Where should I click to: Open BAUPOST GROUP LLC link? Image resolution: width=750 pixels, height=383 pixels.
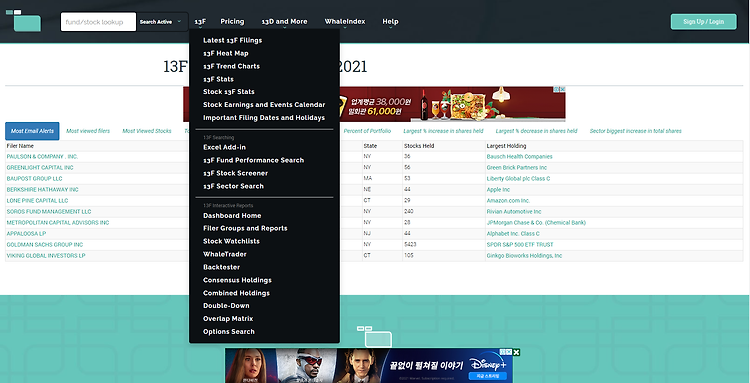[34, 178]
